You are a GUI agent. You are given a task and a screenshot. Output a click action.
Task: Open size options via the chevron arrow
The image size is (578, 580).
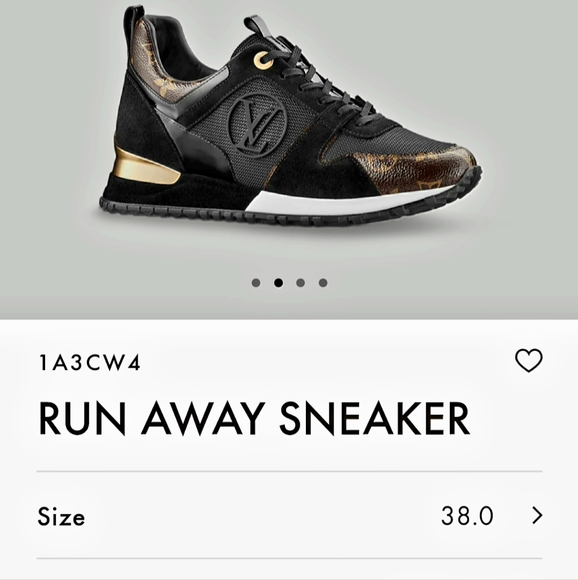coord(537,516)
